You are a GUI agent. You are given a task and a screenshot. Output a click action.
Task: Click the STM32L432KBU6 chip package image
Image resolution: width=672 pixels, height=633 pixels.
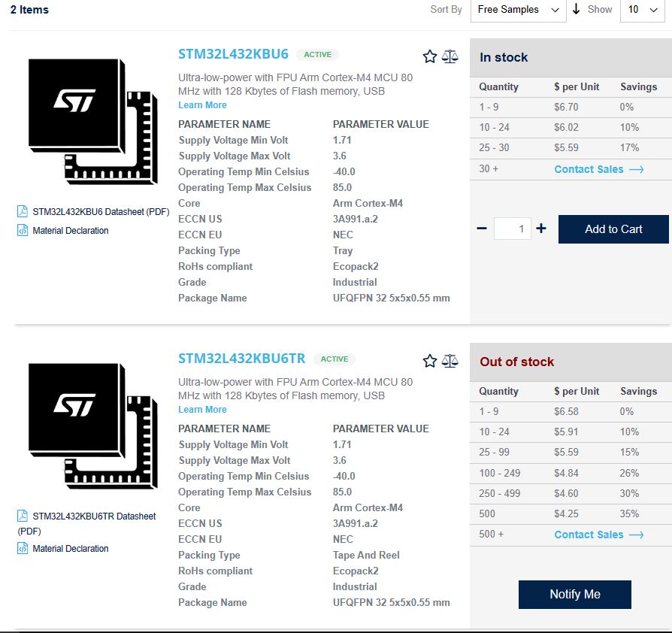coord(92,121)
